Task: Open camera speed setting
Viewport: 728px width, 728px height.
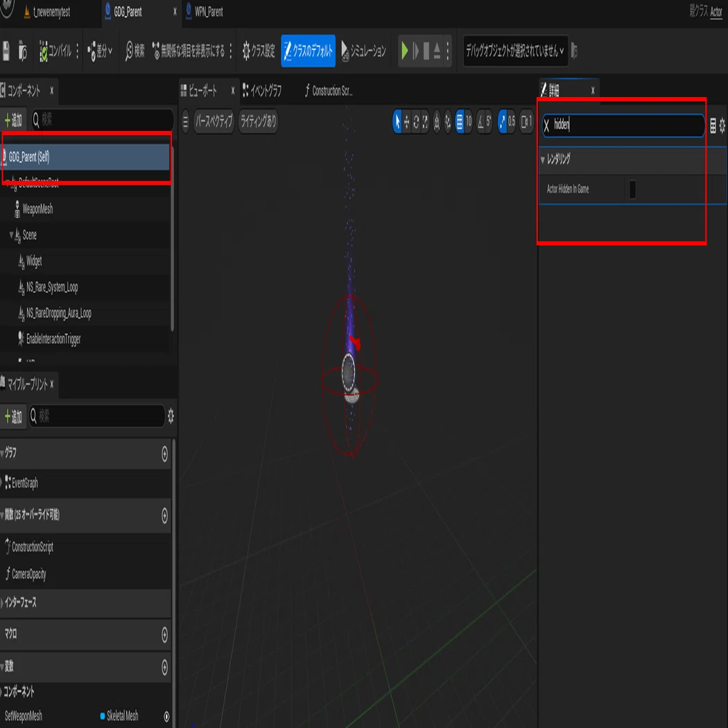Action: tap(526, 121)
